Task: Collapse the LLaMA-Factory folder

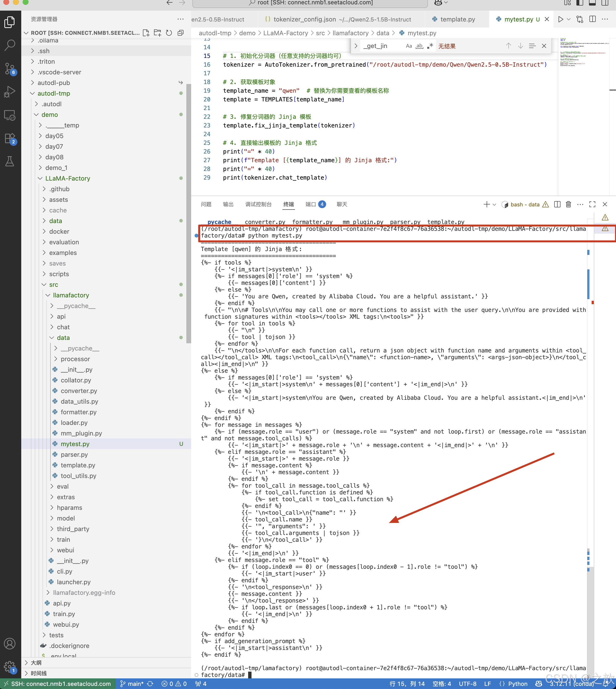Action: pyautogui.click(x=106, y=178)
